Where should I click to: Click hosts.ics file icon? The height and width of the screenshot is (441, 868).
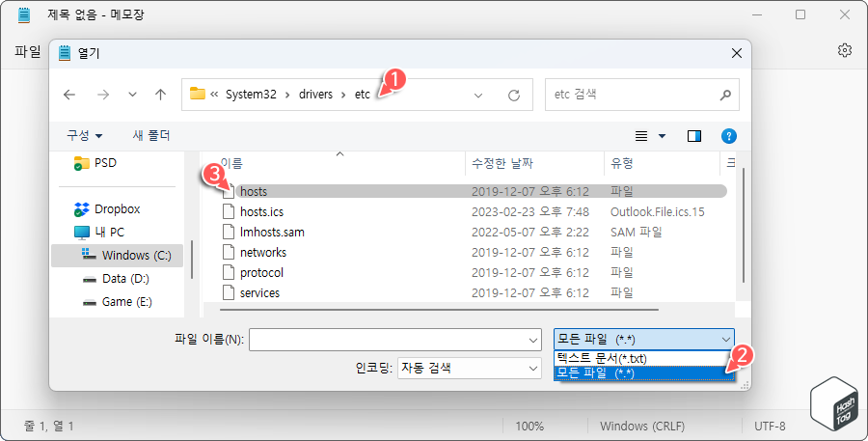click(x=229, y=211)
